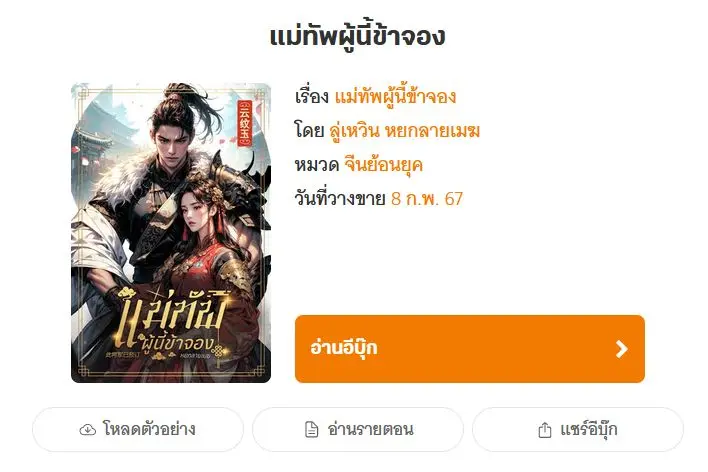Download a sample with the โหลดตัวอย่าง button
The image size is (708, 472).
(x=138, y=430)
